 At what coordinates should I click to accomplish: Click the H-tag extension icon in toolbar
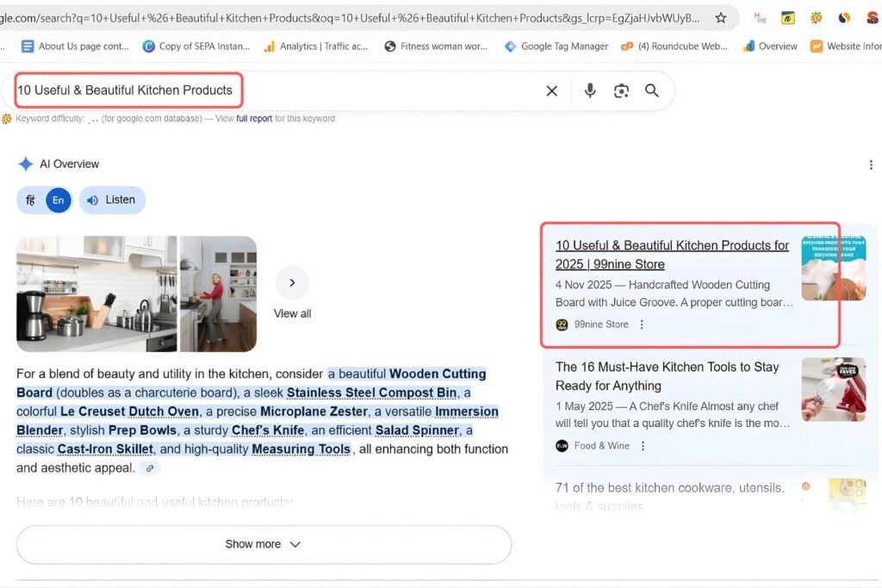760,17
